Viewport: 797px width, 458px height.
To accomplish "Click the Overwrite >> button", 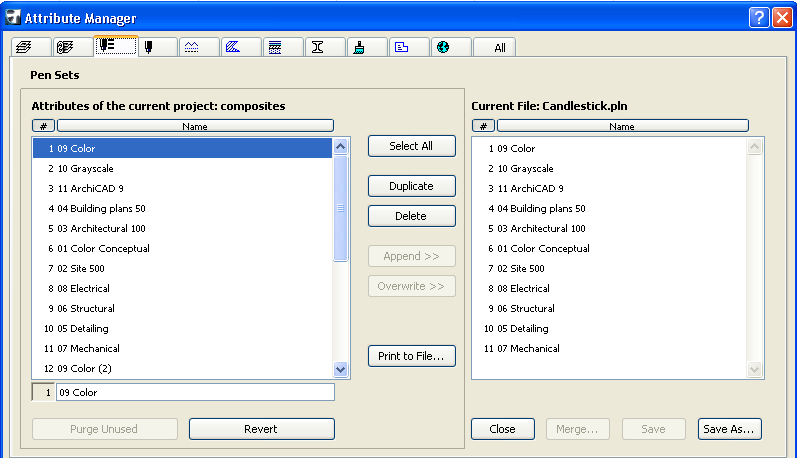I will pos(412,286).
